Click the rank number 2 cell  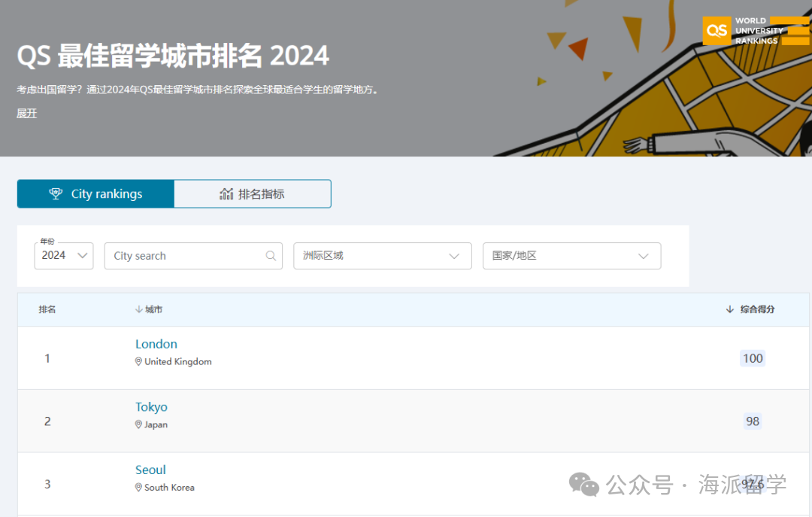pos(47,421)
